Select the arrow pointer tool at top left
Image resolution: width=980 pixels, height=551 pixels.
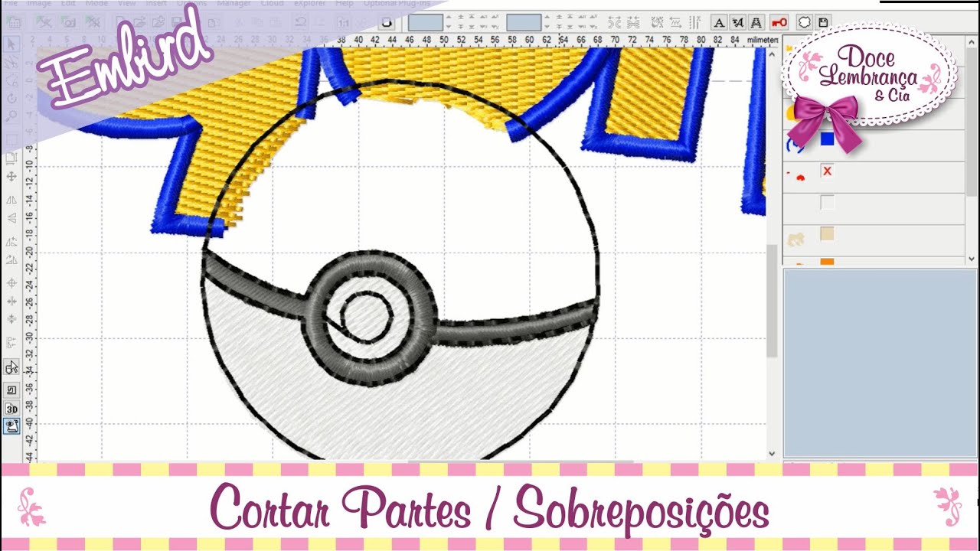(11, 44)
